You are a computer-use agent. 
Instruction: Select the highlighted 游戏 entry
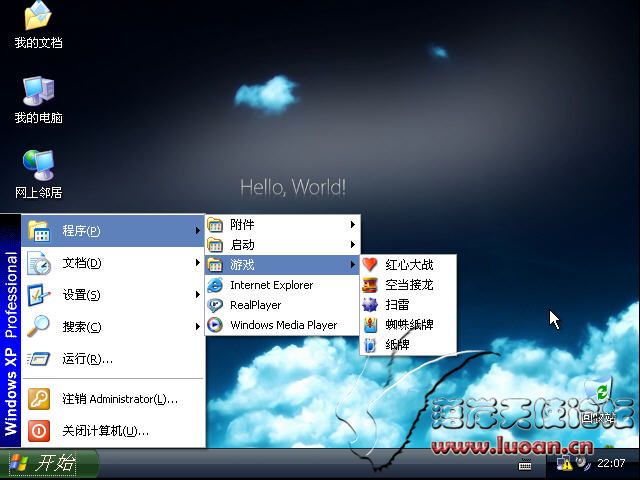pos(282,265)
